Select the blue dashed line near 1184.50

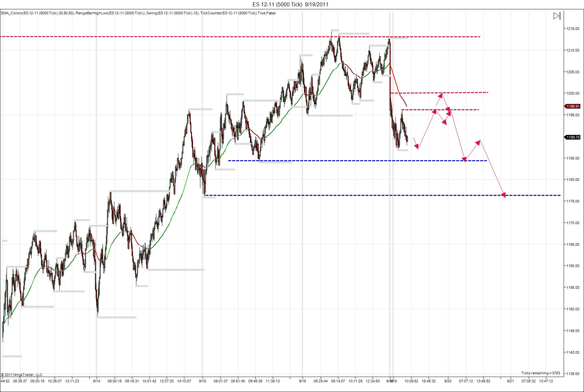[x=357, y=161]
